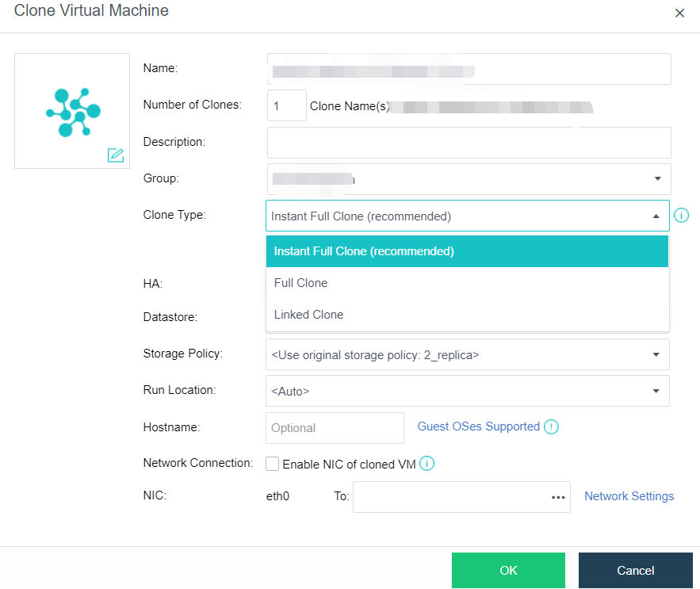This screenshot has width=700, height=589.
Task: Open the Storage Policy dropdown
Action: point(656,355)
